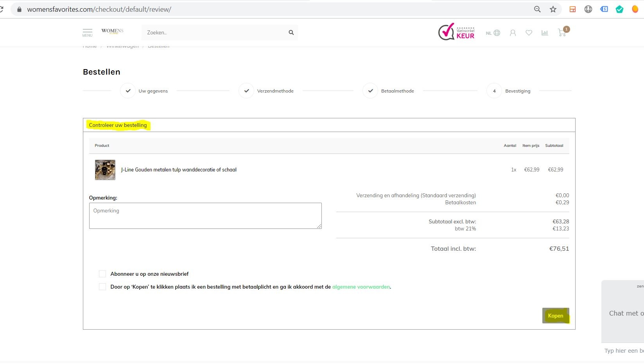Open the compare products chart icon

pyautogui.click(x=545, y=33)
